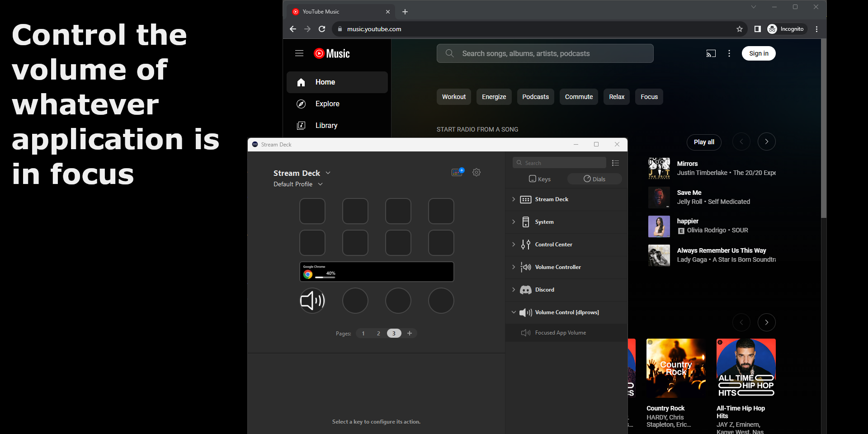The height and width of the screenshot is (434, 868).
Task: Open the Chrome three-dot menu
Action: tap(816, 29)
